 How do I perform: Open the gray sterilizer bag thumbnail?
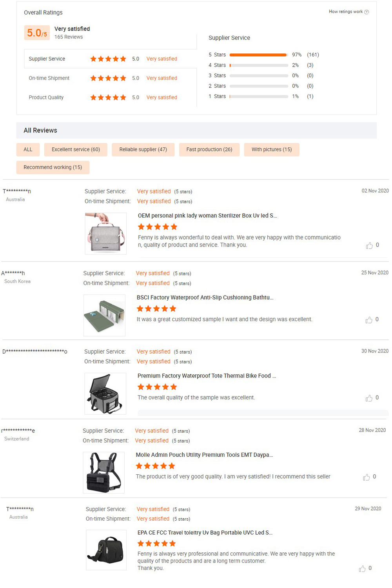[x=106, y=234]
